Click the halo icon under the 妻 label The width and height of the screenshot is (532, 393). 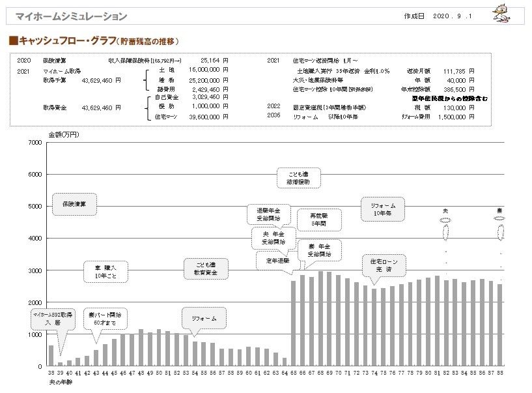point(499,218)
